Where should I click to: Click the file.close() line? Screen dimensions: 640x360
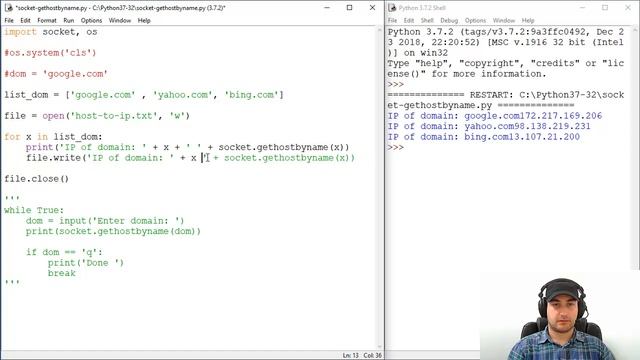37,179
